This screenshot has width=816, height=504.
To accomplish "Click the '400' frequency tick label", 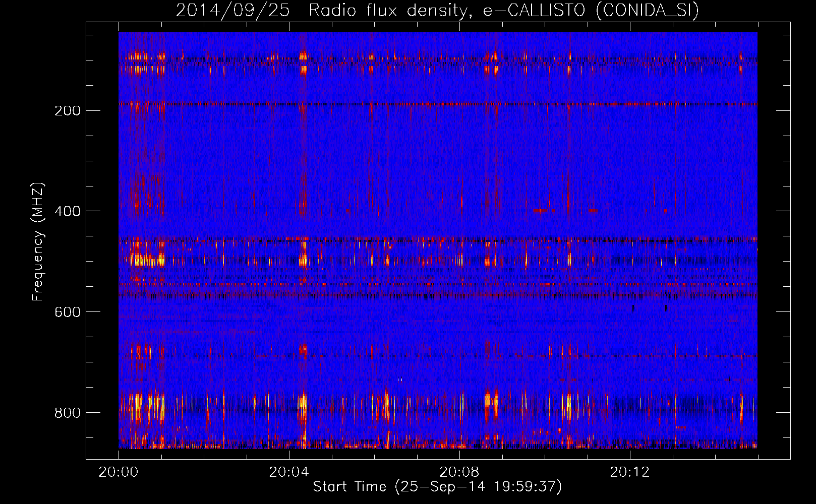I will click(x=67, y=212).
